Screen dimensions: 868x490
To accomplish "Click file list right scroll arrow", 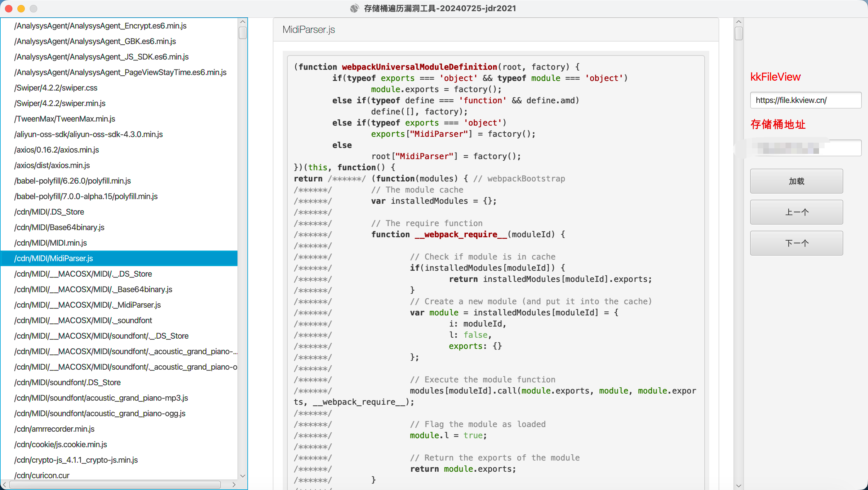I will (x=233, y=485).
